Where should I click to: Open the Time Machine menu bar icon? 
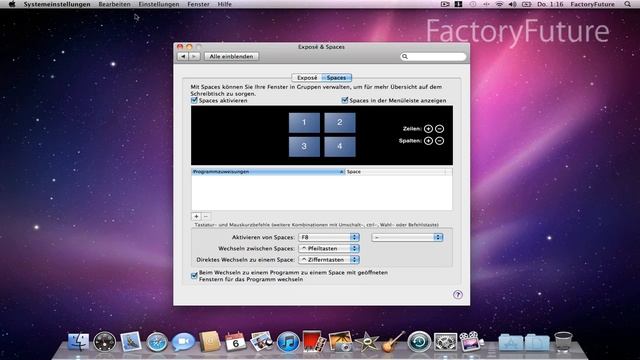tap(472, 4)
